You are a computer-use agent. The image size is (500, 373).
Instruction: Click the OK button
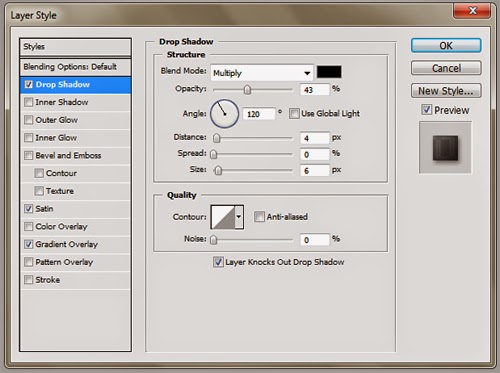tap(446, 45)
